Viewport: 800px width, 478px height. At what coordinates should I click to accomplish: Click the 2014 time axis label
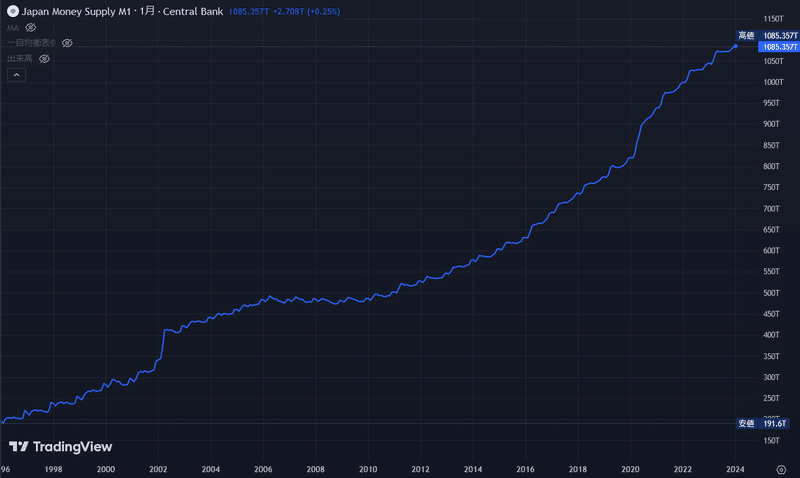473,469
